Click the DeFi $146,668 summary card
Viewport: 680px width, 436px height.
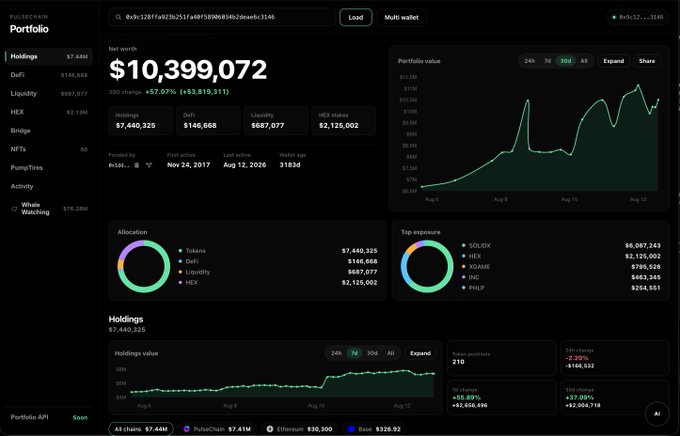click(208, 121)
